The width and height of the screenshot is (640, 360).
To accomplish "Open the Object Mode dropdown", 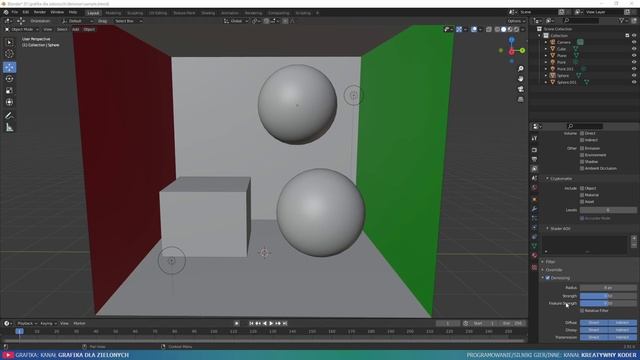I will pyautogui.click(x=22, y=29).
